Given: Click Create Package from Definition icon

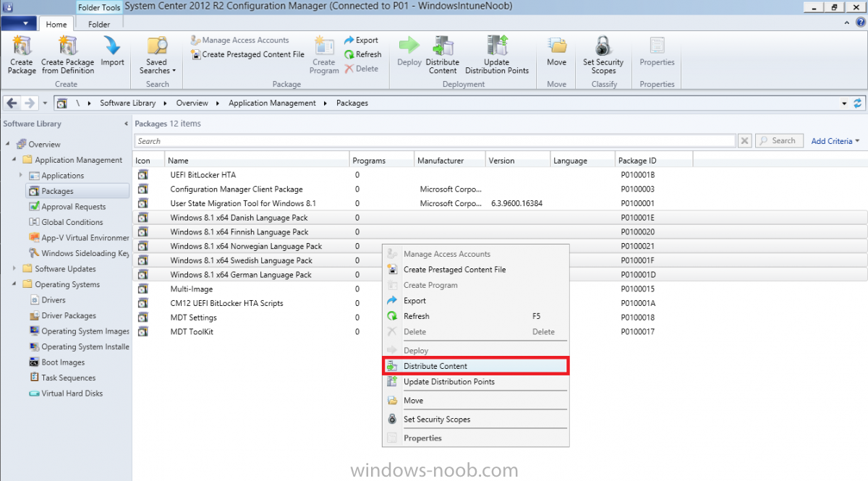Looking at the screenshot, I should click(67, 55).
